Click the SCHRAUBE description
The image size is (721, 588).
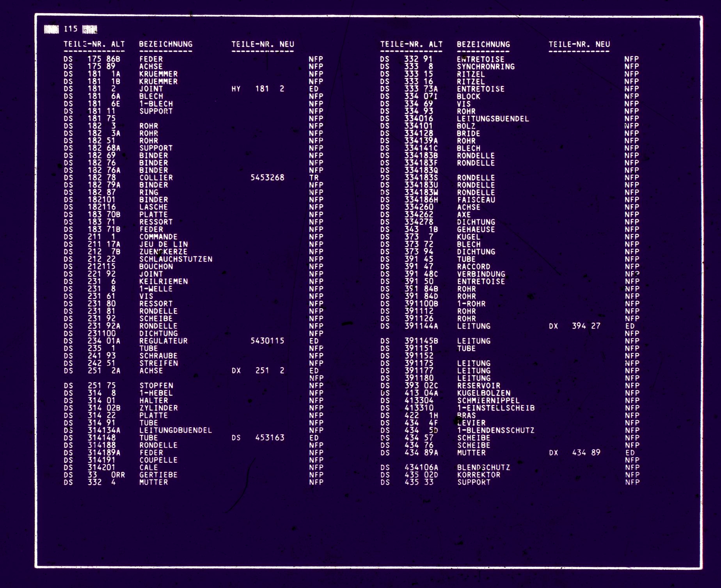coord(158,356)
